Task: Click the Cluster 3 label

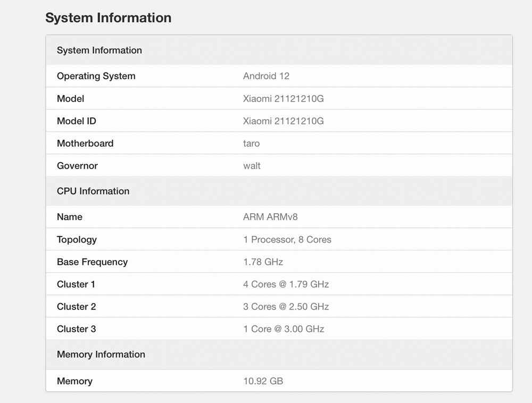Action: (x=76, y=329)
